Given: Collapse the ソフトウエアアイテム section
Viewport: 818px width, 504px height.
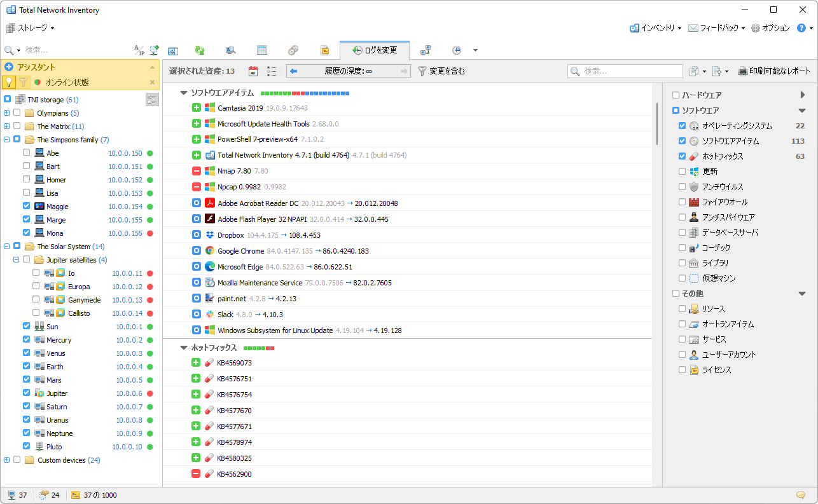Looking at the screenshot, I should pyautogui.click(x=184, y=93).
